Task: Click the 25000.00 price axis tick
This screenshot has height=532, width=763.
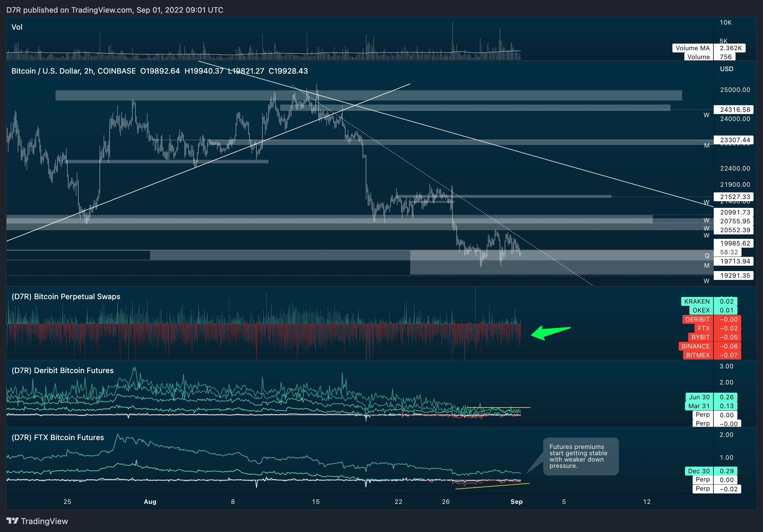Action: coord(735,90)
